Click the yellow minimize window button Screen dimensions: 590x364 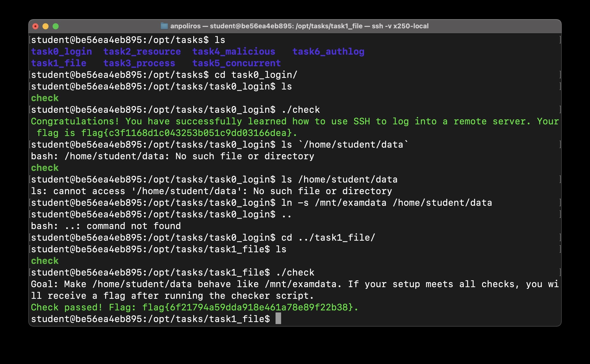46,26
